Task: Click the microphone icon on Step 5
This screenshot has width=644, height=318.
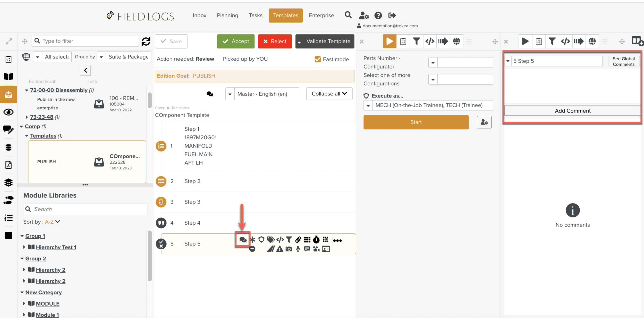Action: click(x=298, y=249)
